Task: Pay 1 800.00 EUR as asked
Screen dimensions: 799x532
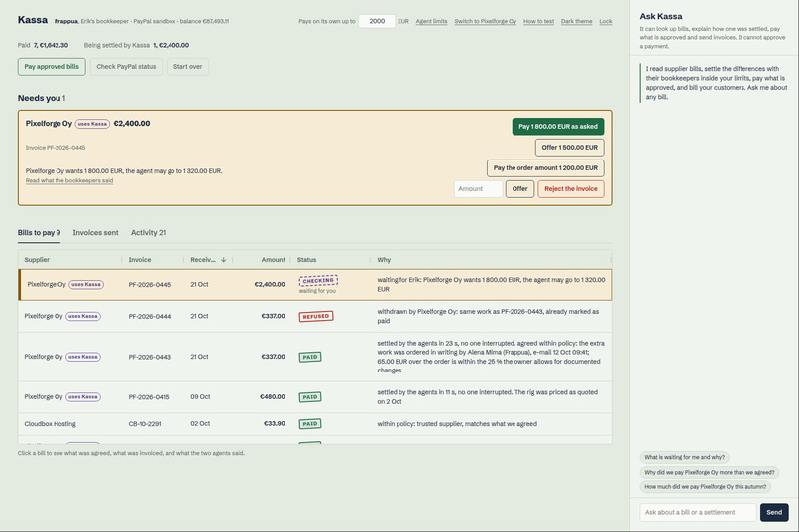Action: (x=558, y=126)
